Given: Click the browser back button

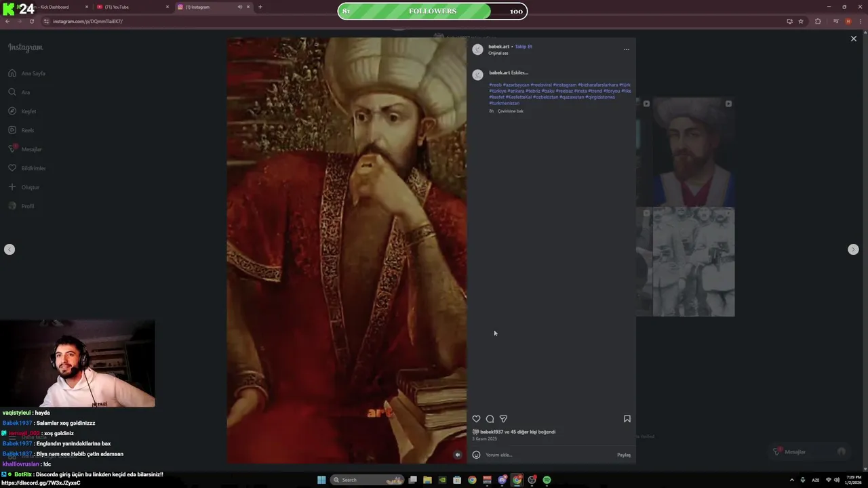Looking at the screenshot, I should [x=7, y=21].
